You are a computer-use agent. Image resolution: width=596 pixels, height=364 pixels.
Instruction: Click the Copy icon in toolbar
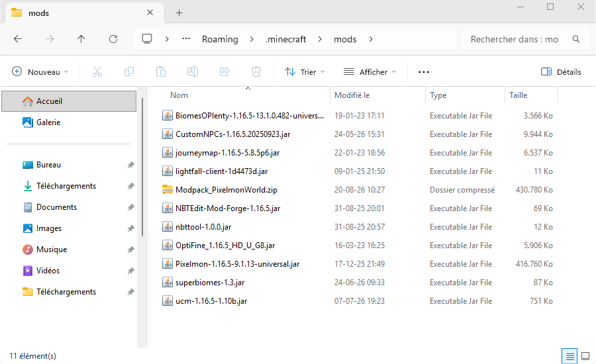pyautogui.click(x=129, y=71)
